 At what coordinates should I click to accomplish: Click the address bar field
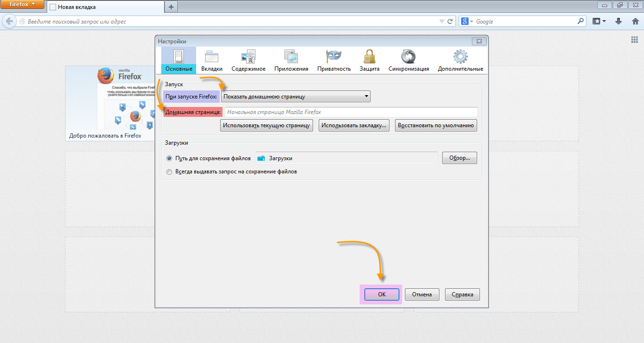point(231,22)
